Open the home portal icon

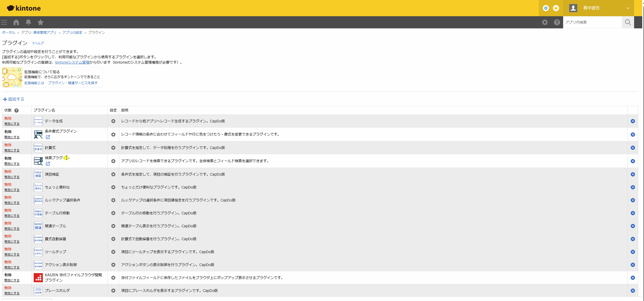pos(16,22)
